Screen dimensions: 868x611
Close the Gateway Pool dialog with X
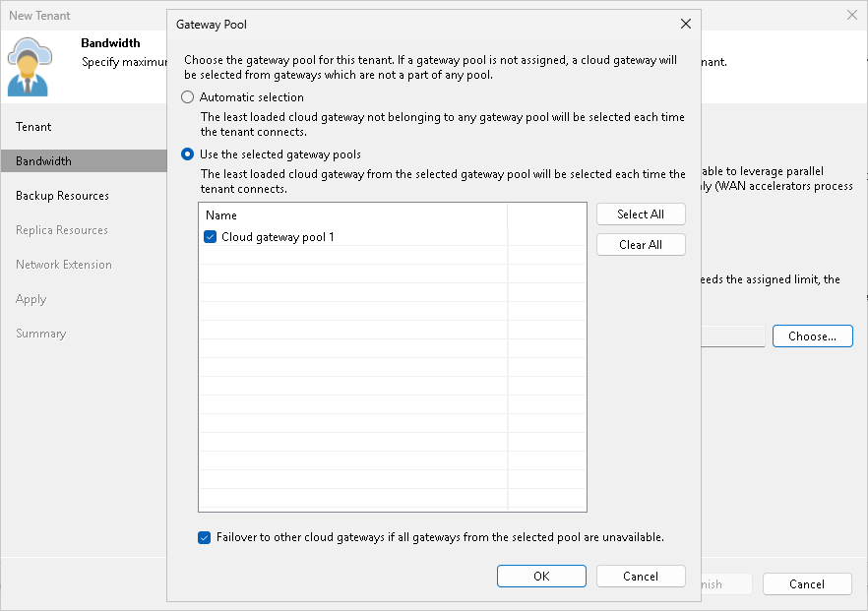(685, 24)
